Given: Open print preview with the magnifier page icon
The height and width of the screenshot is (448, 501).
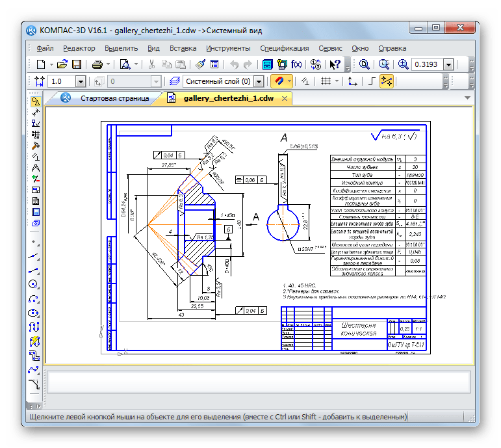Looking at the screenshot, I should tap(125, 64).
